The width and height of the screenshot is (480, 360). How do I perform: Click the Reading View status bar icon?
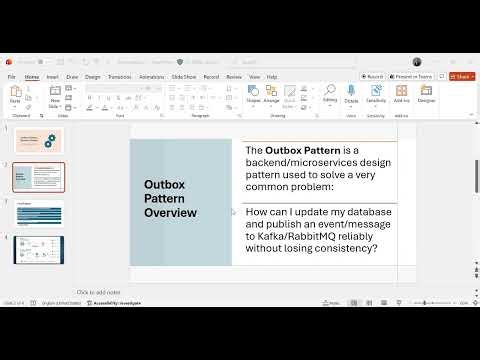click(x=384, y=303)
